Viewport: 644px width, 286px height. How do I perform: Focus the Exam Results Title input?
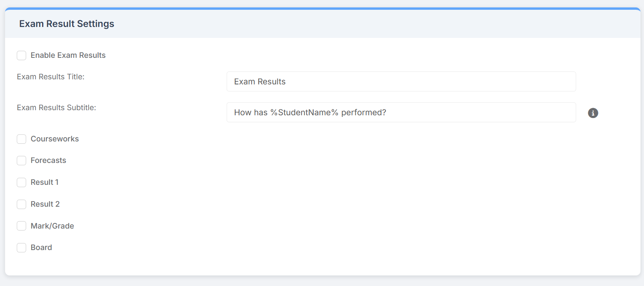click(401, 82)
